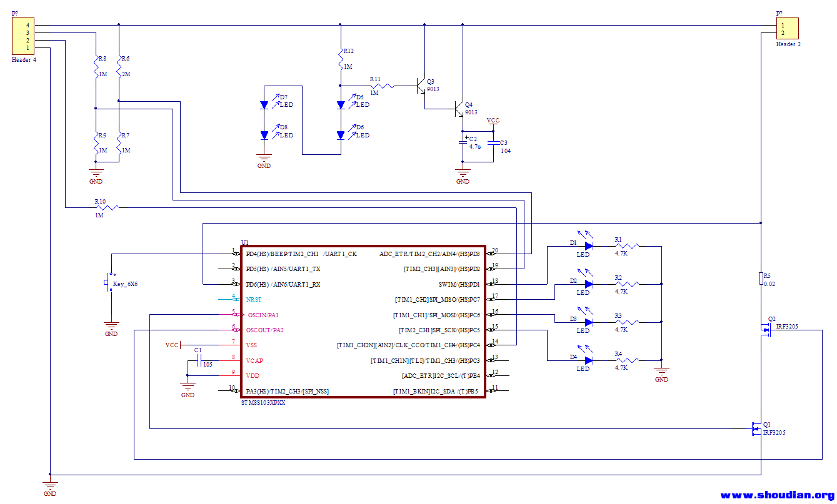The height and width of the screenshot is (504, 837).
Task: Click SWIM/(HS)PD1 pin label
Action: tap(459, 284)
